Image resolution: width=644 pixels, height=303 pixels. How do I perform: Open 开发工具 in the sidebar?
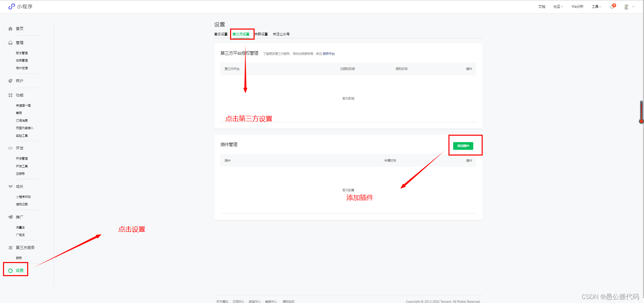(x=22, y=166)
